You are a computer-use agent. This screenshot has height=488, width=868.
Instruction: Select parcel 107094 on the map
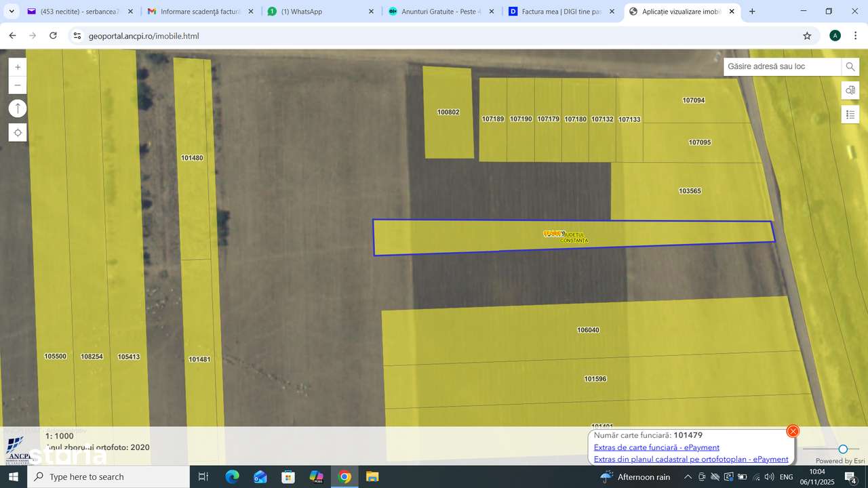point(693,100)
